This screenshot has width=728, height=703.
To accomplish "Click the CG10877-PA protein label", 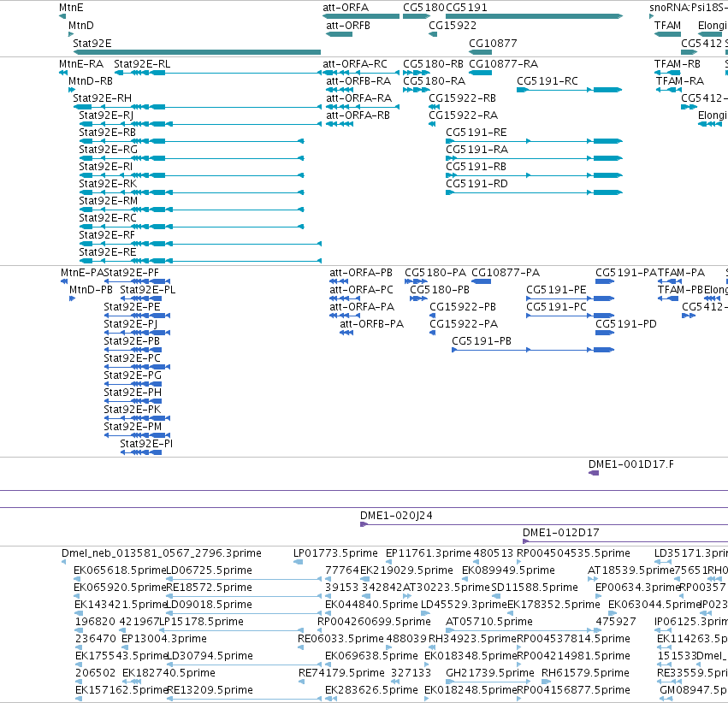I will click(x=506, y=272).
